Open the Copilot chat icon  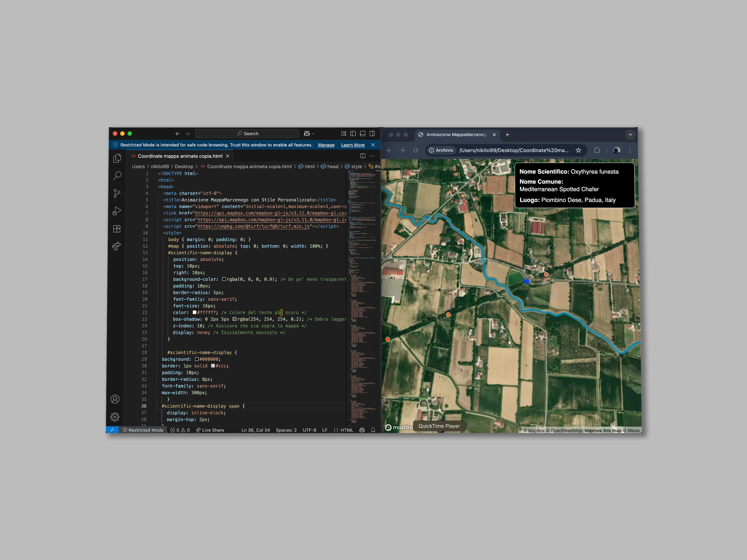pos(307,134)
